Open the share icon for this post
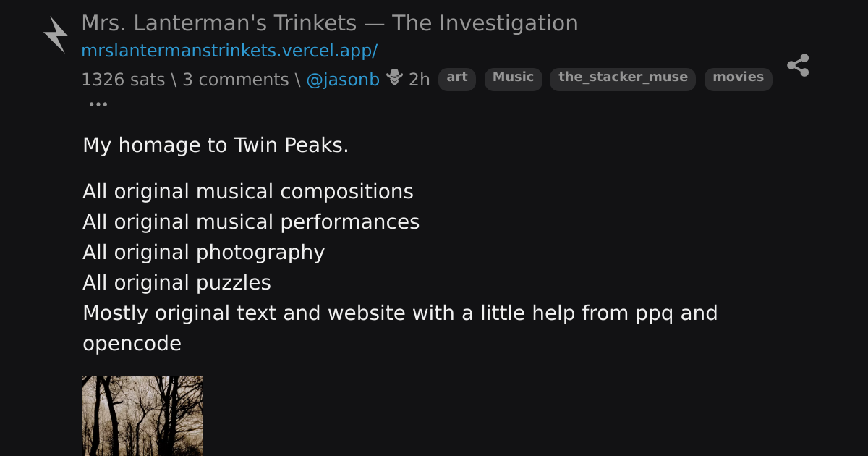The width and height of the screenshot is (868, 456). point(798,65)
